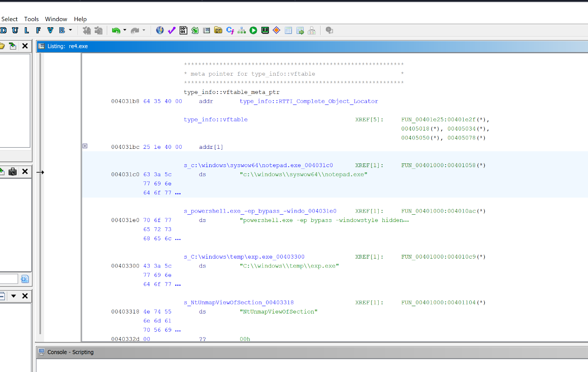Expand the type_info::vftable addr[1] plus node

click(85, 146)
